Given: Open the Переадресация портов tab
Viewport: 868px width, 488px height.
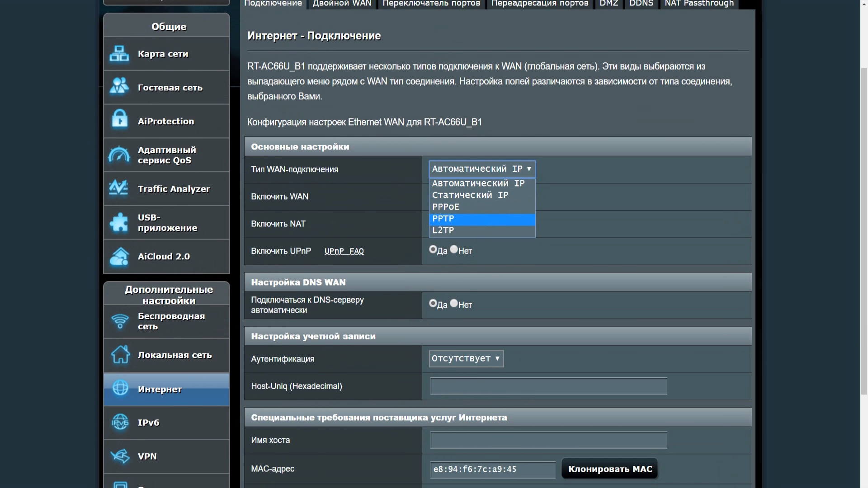Looking at the screenshot, I should (540, 4).
